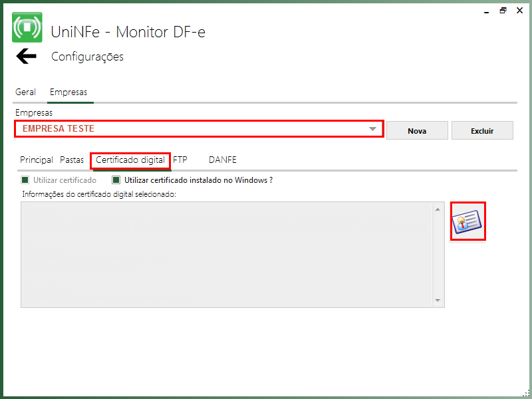Screen dimensions: 532x399
Task: Switch to the Geral tab
Action: point(25,92)
